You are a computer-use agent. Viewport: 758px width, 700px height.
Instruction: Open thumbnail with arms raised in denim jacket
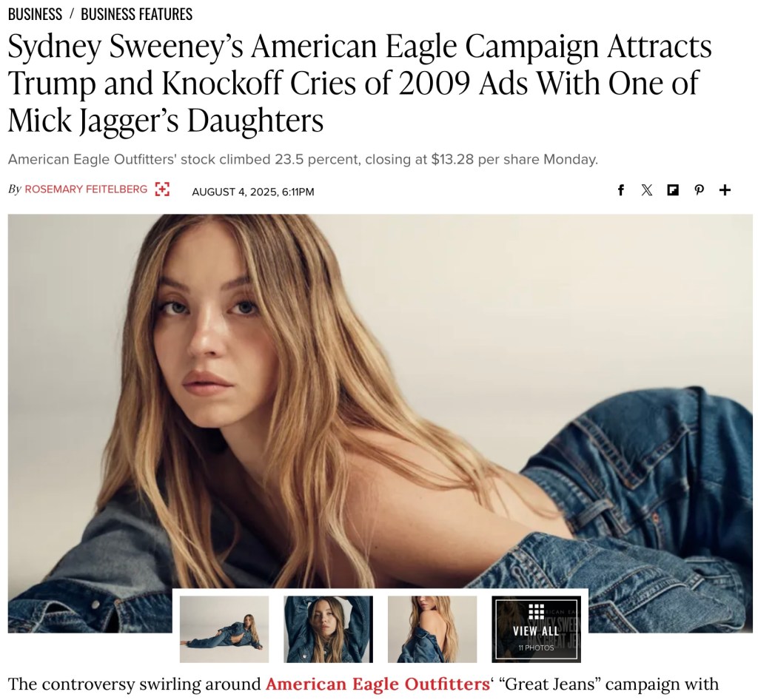click(328, 629)
